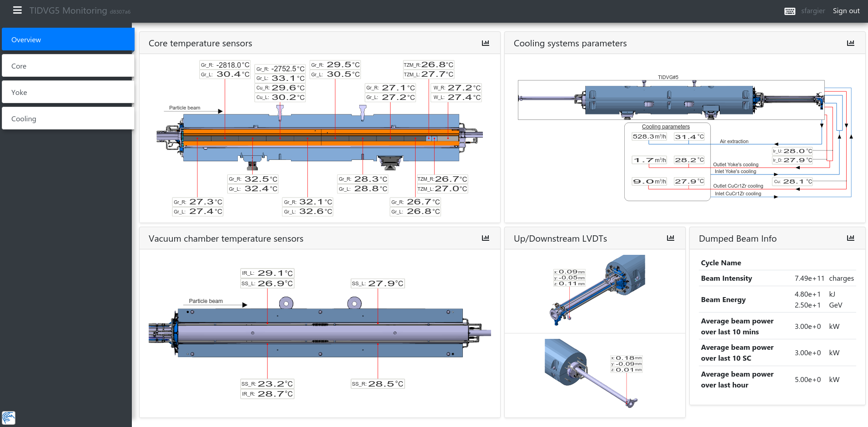Screen dimensions: 868x427
Task: Click the SS_R 23.2 °C vacuum sensor
Action: pyautogui.click(x=267, y=384)
